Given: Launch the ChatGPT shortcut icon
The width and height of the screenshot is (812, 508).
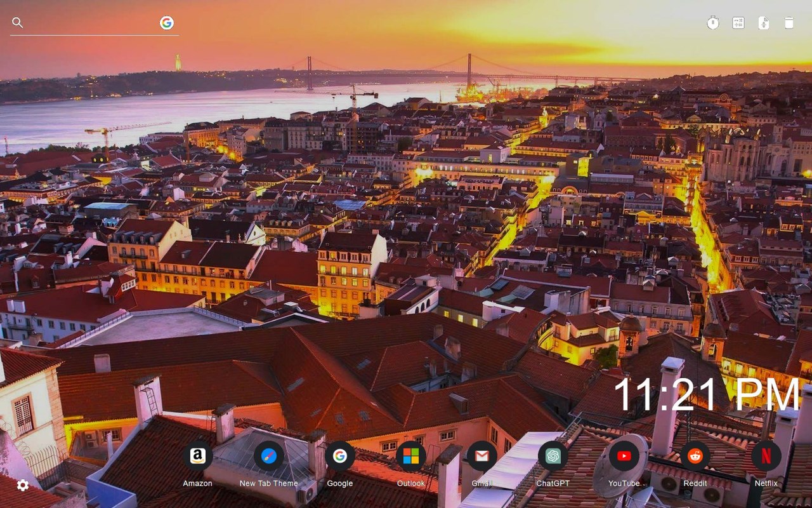Looking at the screenshot, I should pyautogui.click(x=553, y=456).
